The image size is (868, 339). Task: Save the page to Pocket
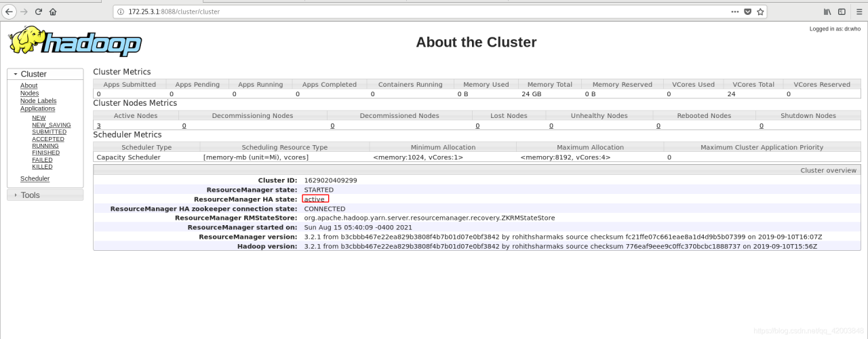click(x=748, y=12)
